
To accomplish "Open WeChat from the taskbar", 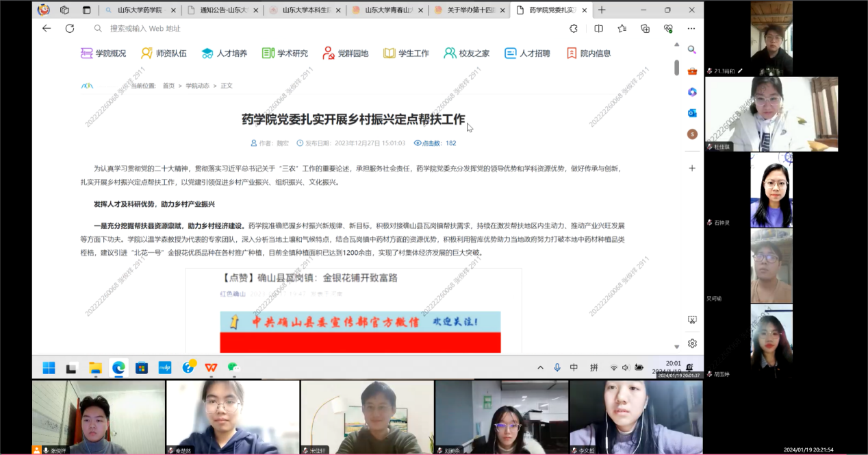I will click(233, 368).
